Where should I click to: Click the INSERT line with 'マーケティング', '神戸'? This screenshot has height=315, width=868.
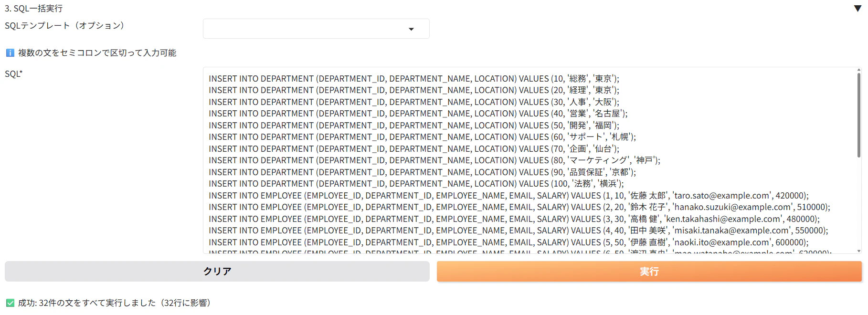(x=434, y=160)
